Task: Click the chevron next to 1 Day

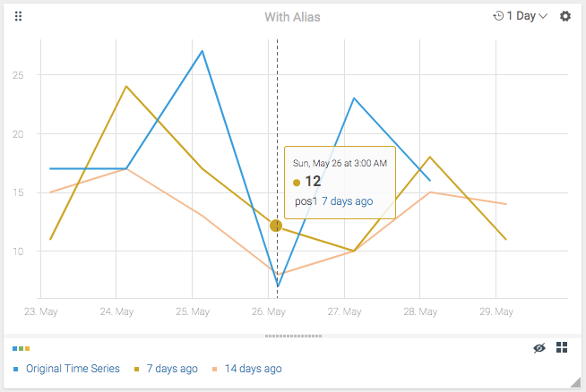Action: tap(543, 16)
